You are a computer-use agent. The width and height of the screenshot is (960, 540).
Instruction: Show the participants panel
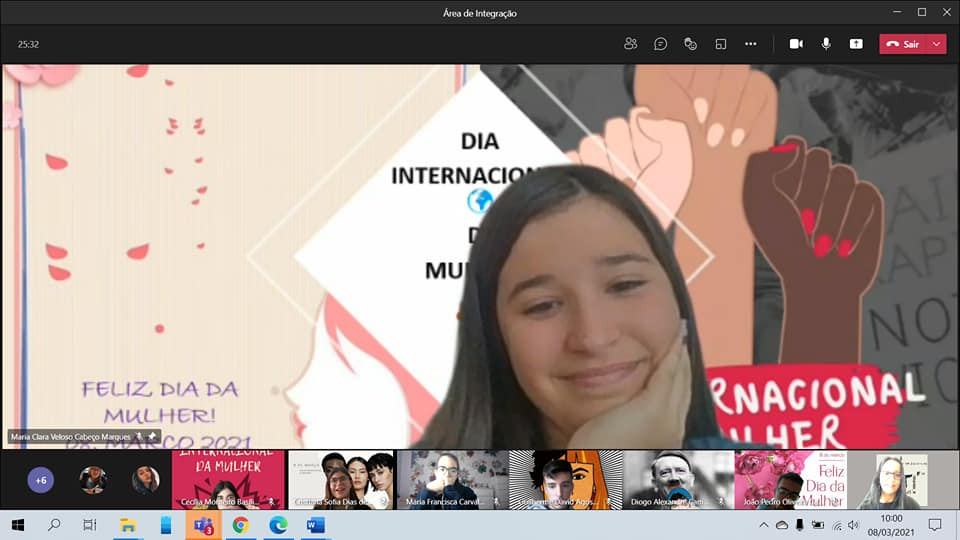tap(630, 44)
